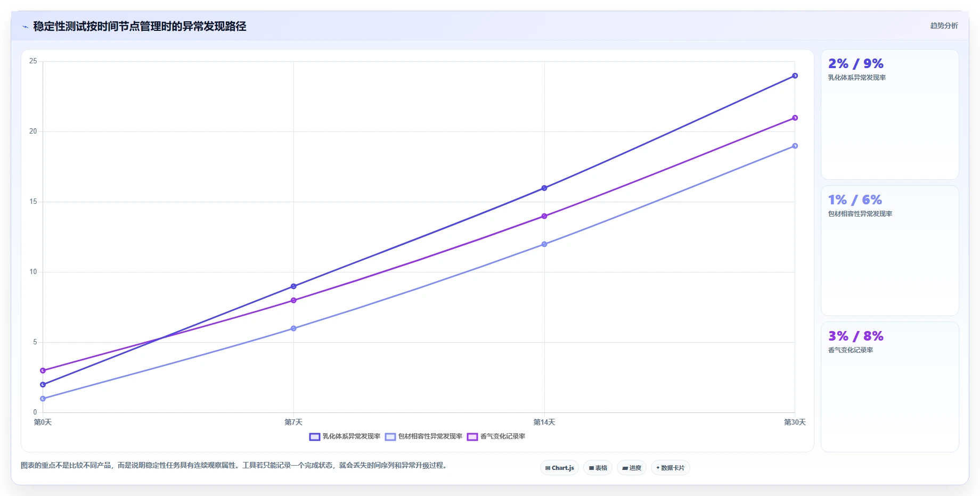
Task: Click 乳化体系 data point at 第30天
Action: (x=795, y=76)
